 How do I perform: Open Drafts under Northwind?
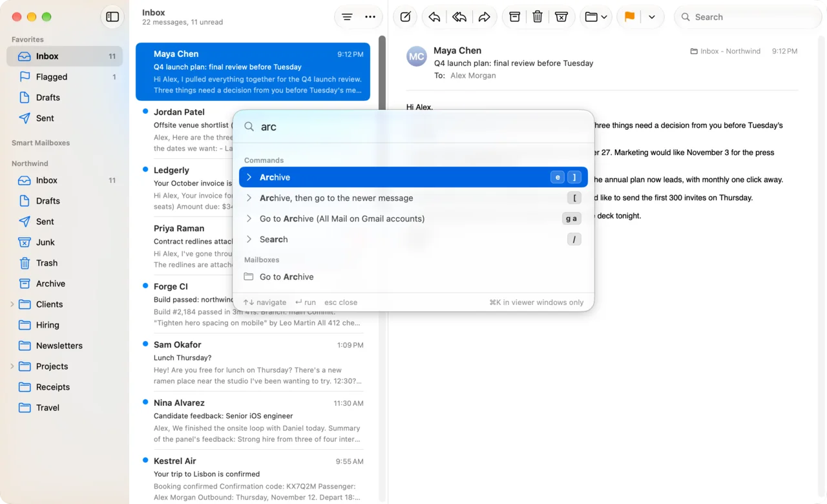click(x=65, y=201)
